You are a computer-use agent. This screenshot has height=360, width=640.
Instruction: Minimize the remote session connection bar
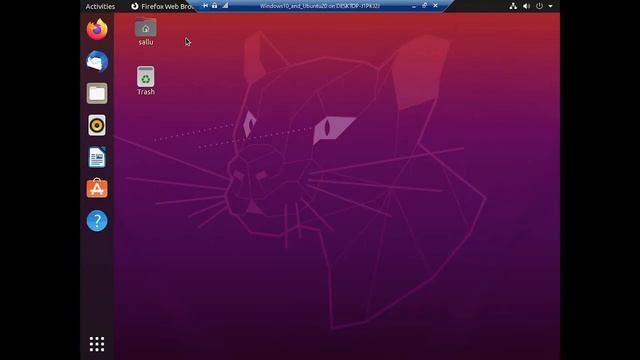pos(414,6)
